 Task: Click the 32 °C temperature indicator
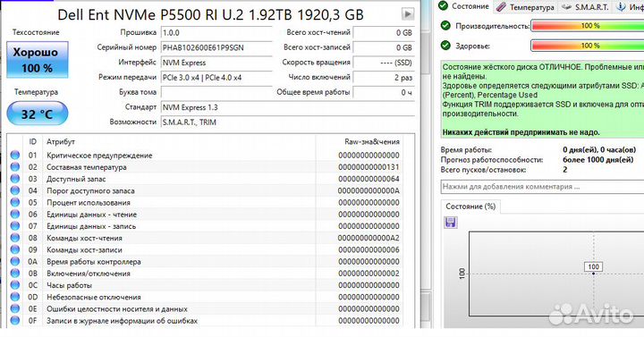(37, 114)
